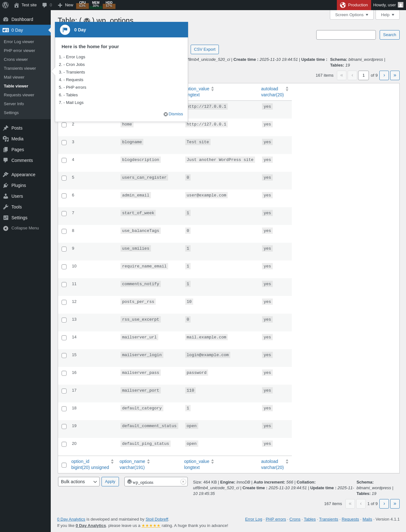Screen dimensions: 406x532
Task: Expand the Screen Options panel
Action: pyautogui.click(x=352, y=15)
